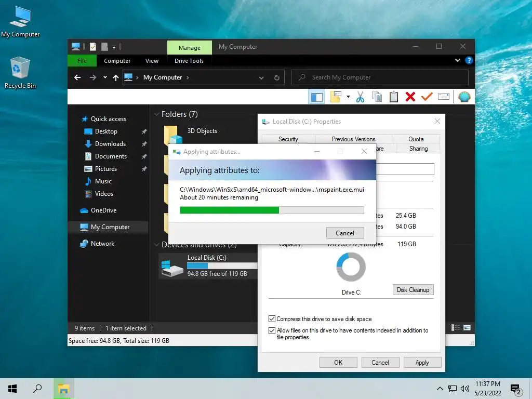This screenshot has width=532, height=399.
Task: Click the Copy icon in toolbar
Action: pos(377,97)
